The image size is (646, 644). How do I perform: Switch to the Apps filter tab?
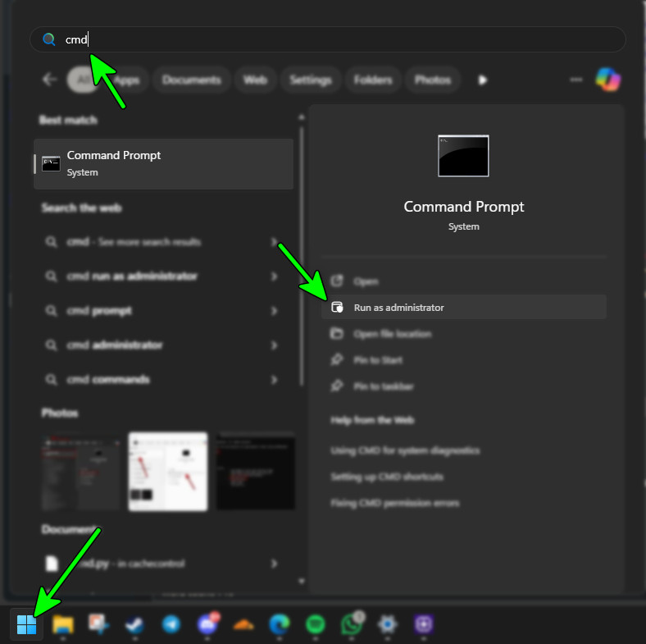click(126, 80)
